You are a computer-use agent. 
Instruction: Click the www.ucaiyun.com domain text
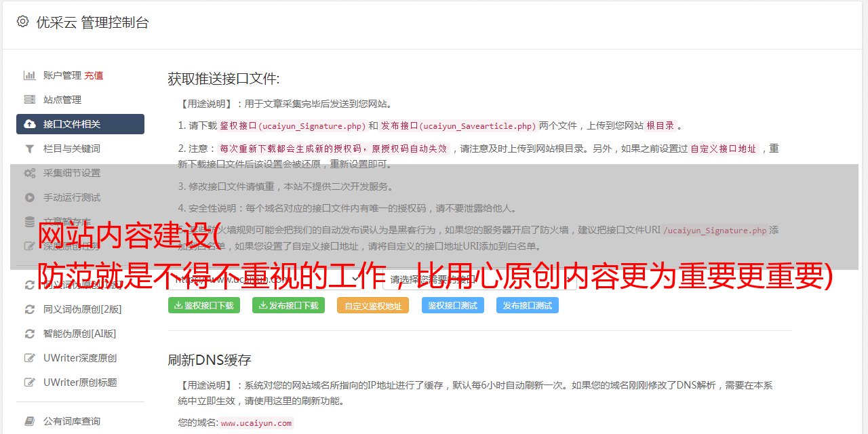click(x=256, y=422)
